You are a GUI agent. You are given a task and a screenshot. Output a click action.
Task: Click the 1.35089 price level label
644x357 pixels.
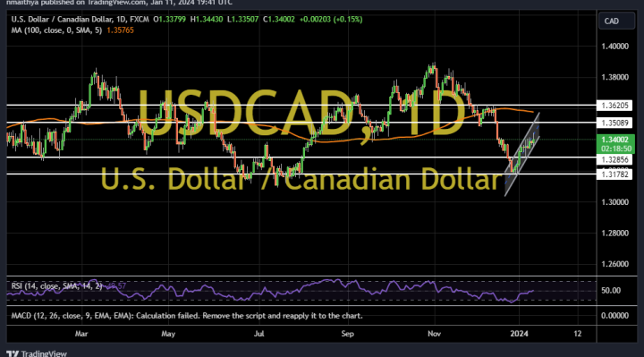point(614,123)
